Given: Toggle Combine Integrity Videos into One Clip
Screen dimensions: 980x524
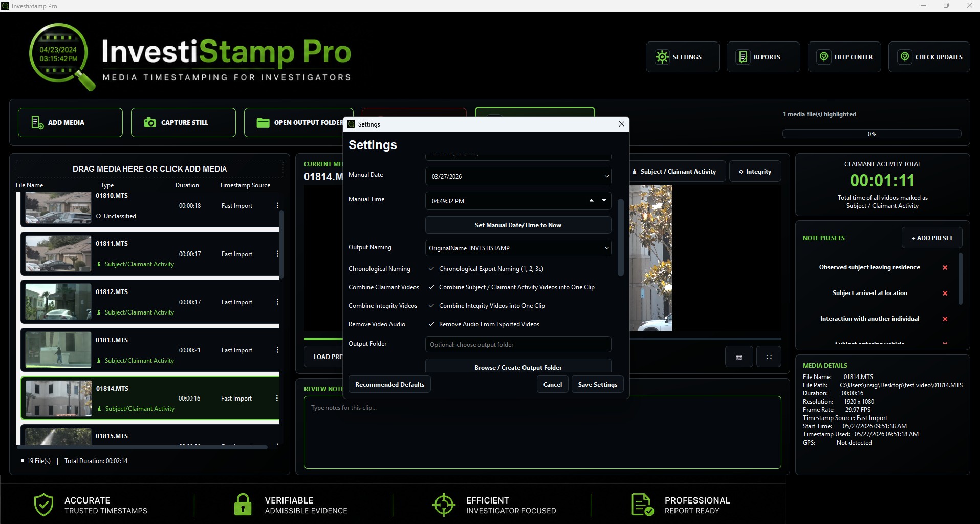Looking at the screenshot, I should [431, 306].
